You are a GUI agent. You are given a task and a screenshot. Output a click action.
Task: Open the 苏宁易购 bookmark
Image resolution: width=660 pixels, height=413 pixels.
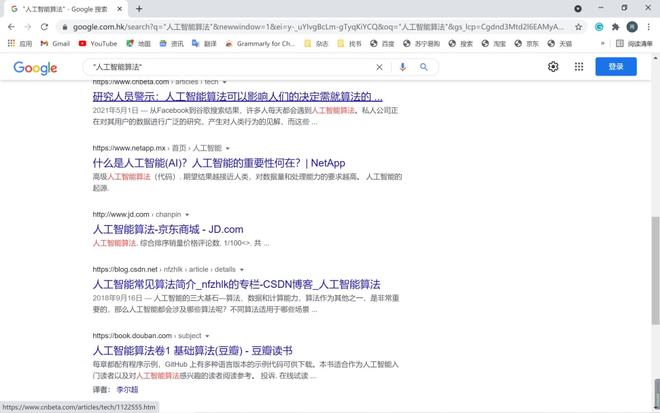pyautogui.click(x=421, y=43)
